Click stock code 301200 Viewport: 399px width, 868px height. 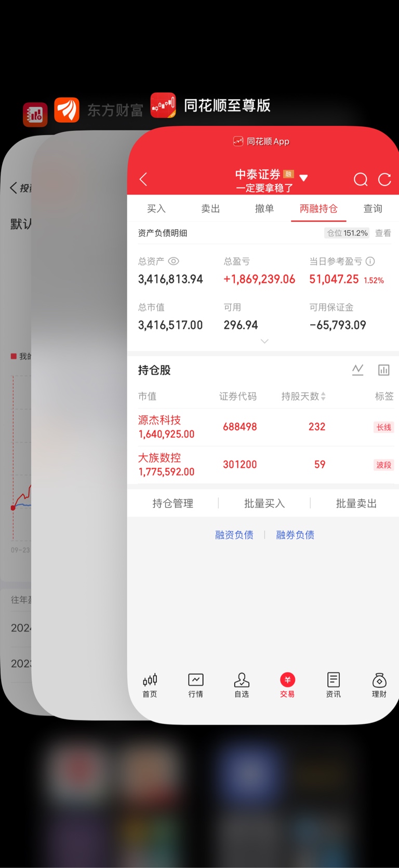coord(240,465)
